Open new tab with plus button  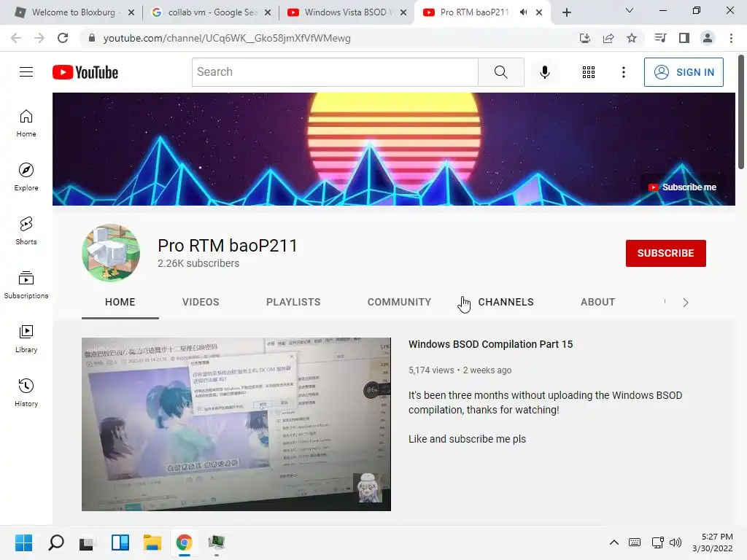click(x=566, y=12)
